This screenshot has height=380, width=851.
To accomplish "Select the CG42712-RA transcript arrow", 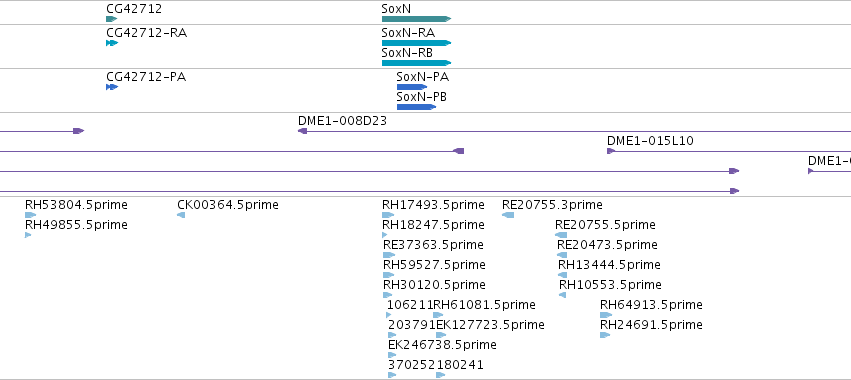I will (112, 43).
